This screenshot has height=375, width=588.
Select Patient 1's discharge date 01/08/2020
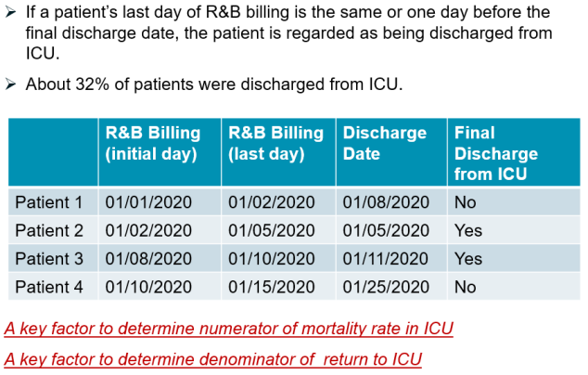[386, 201]
